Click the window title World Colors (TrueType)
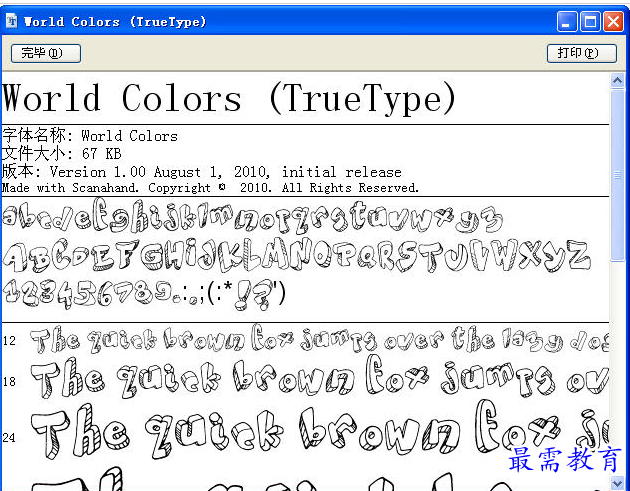Screen dimensions: 630x491 pos(115,21)
